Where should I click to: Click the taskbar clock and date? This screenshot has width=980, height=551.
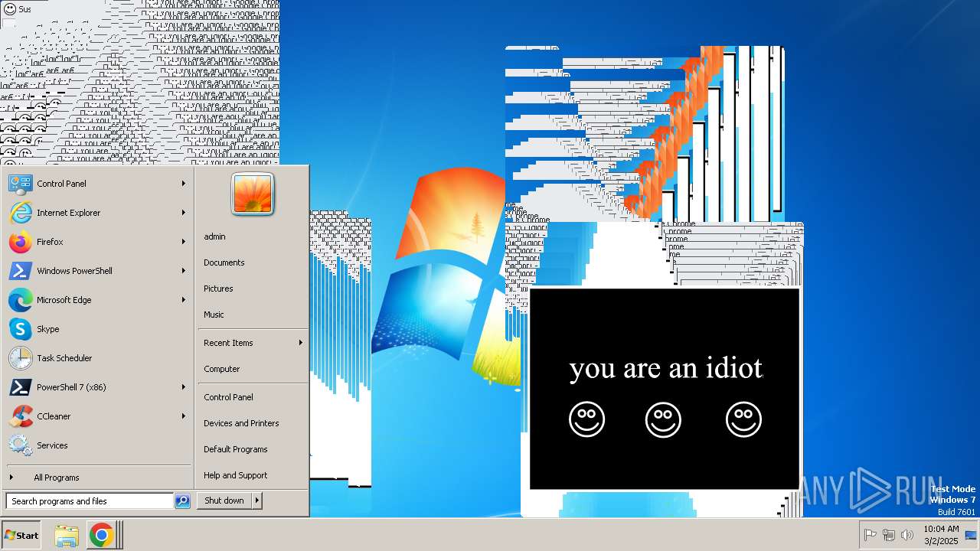pos(940,535)
